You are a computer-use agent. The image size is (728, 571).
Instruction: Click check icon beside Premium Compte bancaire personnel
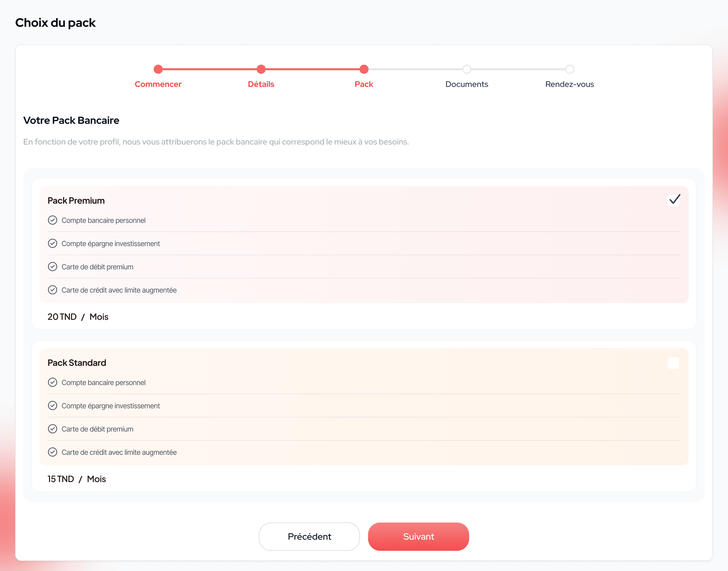pos(53,220)
